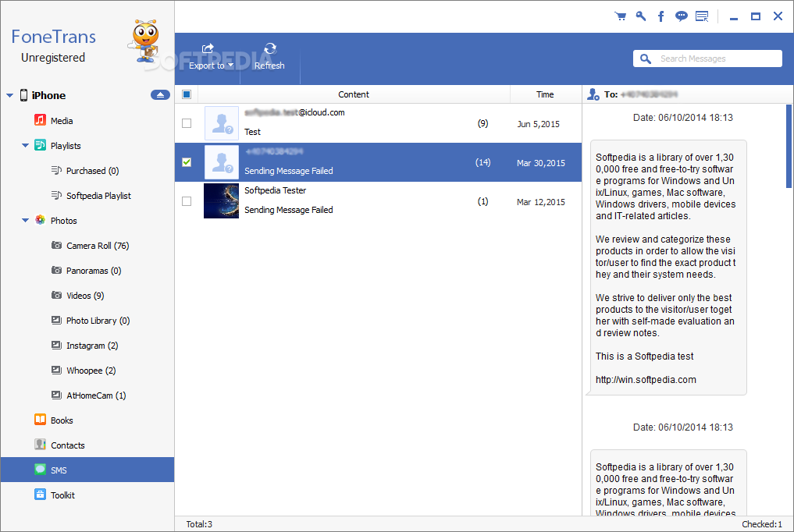Click the magnifier search icon

[x=646, y=59]
